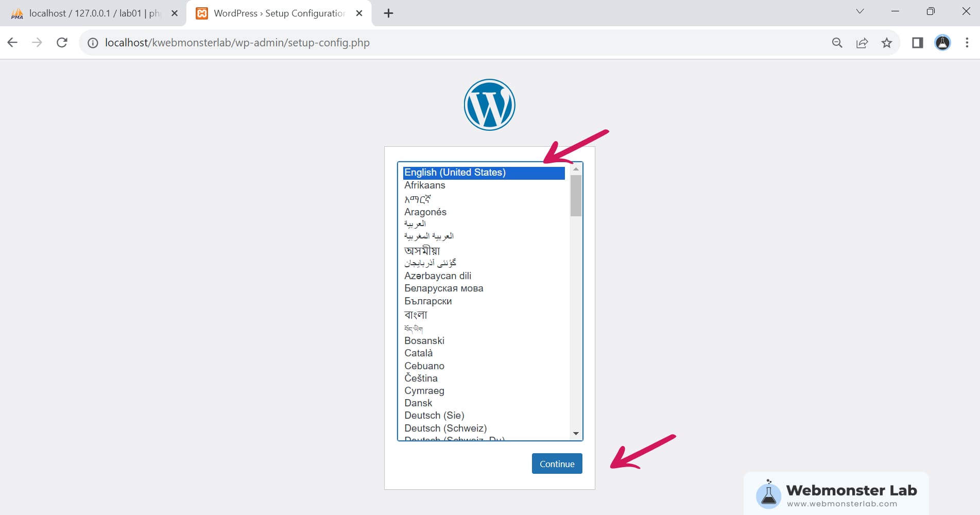Select Deutsch (Schweiz) language option
Screen dimensions: 980x515
[x=484, y=428]
